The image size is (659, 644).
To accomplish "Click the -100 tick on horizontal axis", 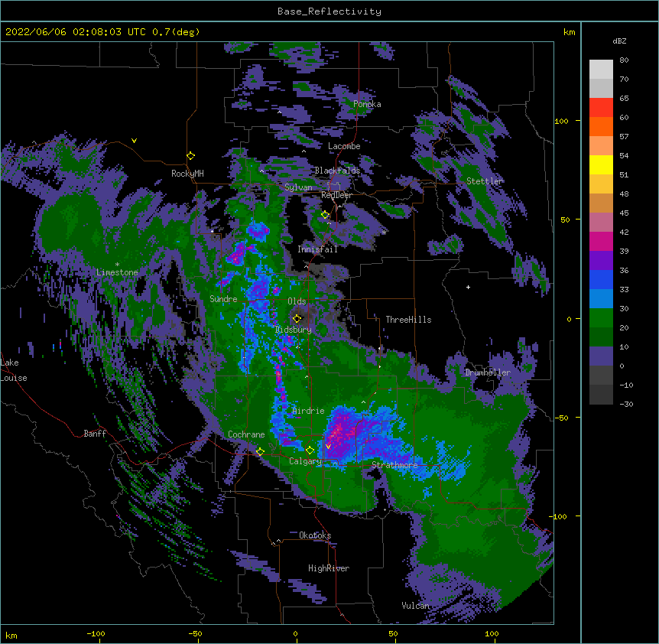I will coord(96,633).
